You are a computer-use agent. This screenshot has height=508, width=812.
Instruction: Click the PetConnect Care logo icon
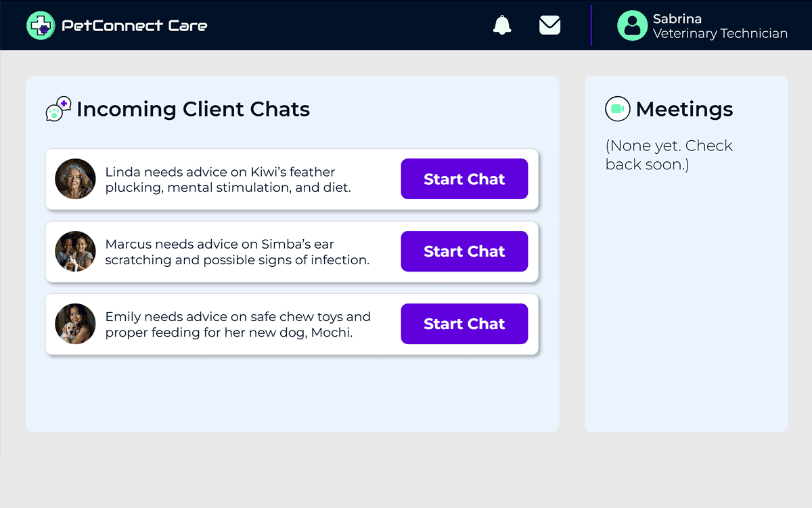[41, 25]
